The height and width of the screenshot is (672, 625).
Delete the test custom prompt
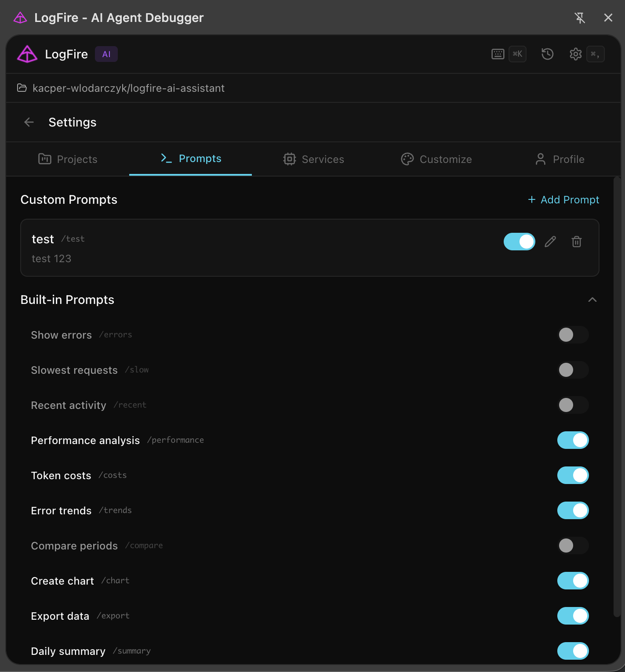tap(577, 242)
